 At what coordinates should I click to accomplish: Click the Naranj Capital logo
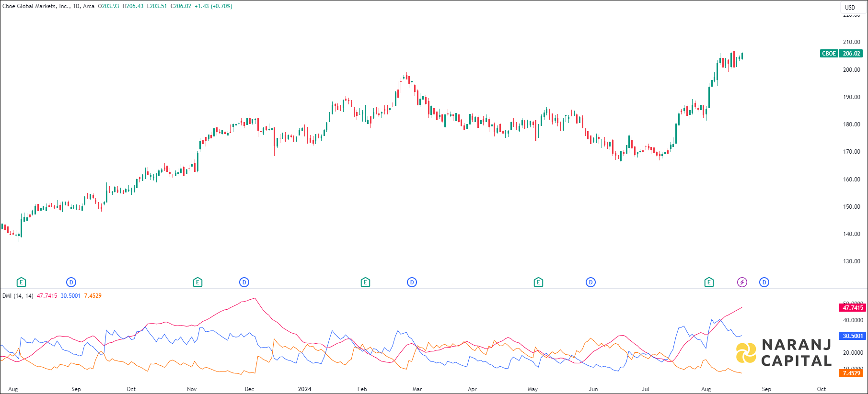784,353
